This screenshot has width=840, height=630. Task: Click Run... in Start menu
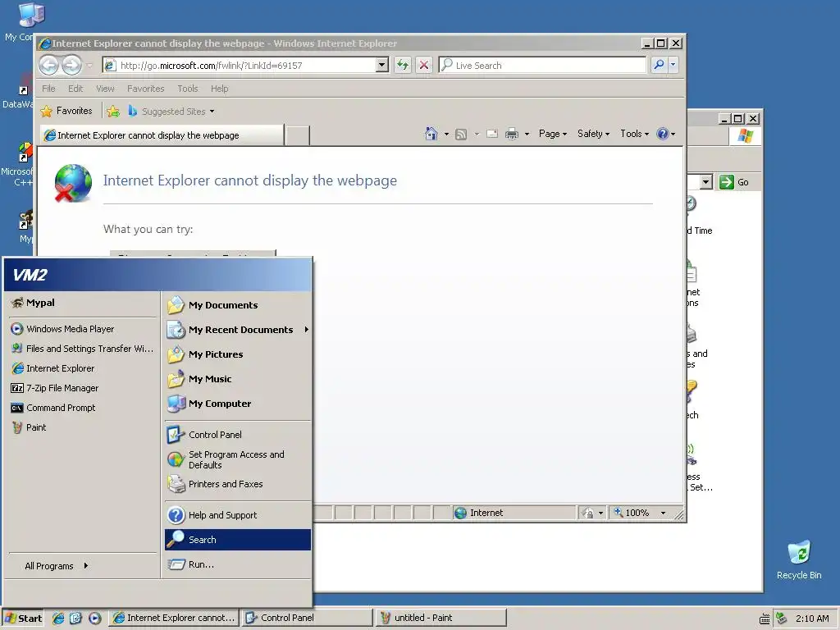point(238,564)
